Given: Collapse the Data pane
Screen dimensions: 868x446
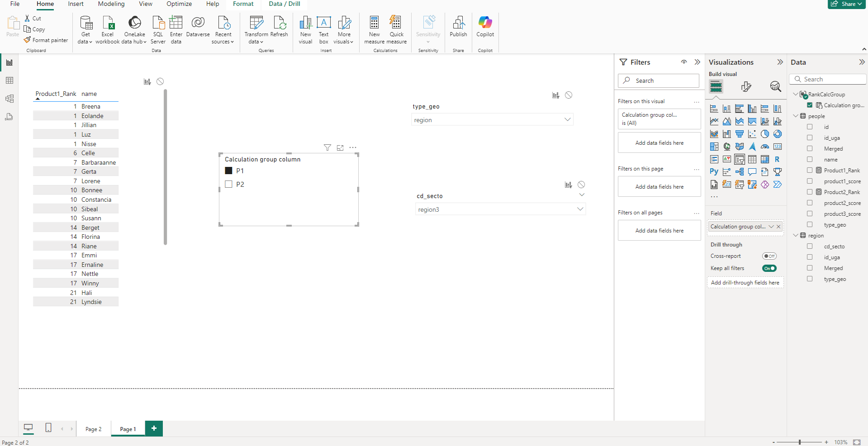Looking at the screenshot, I should tap(862, 62).
